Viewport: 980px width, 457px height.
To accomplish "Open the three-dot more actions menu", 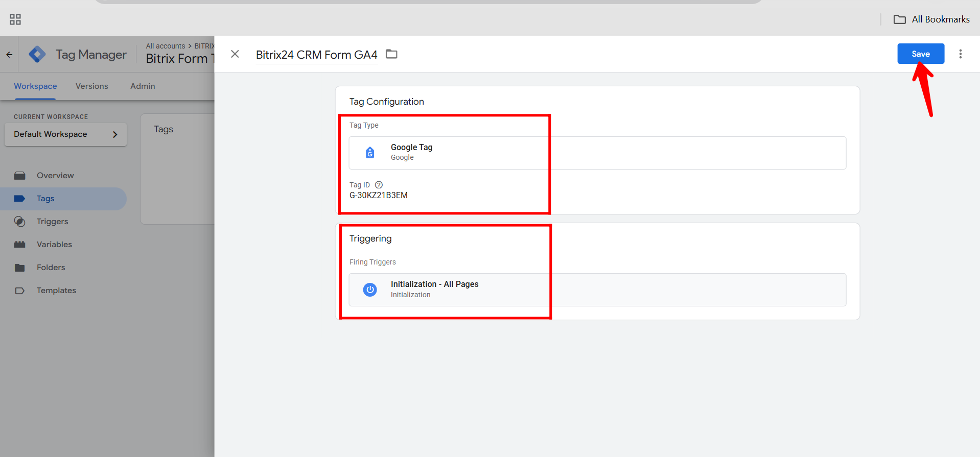I will pos(961,54).
